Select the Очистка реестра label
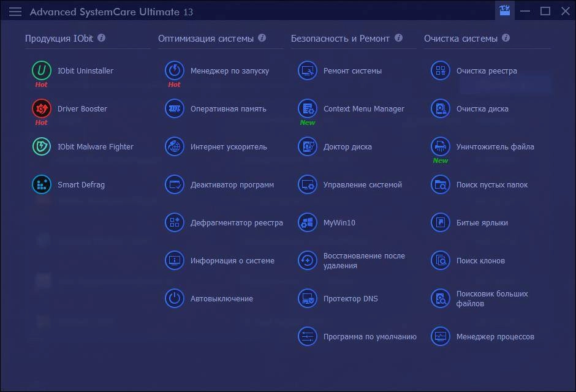 point(487,71)
